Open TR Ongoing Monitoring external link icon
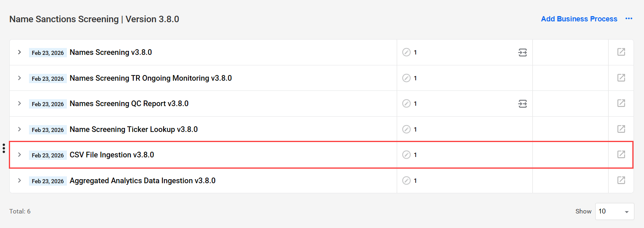Screen dimensions: 644x228 pos(621,78)
